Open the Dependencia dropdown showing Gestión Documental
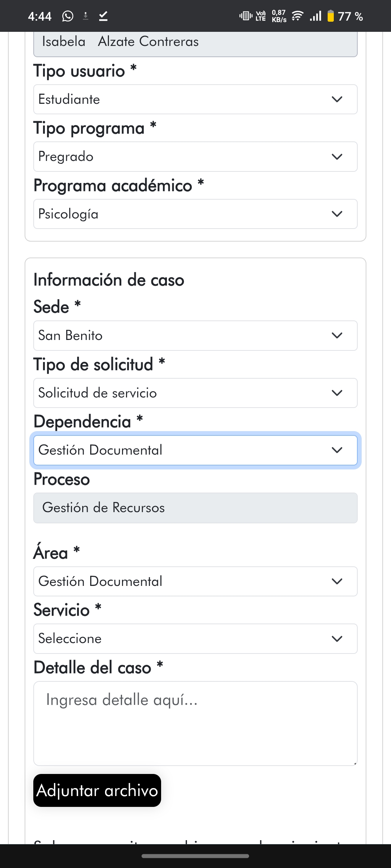 [195, 450]
